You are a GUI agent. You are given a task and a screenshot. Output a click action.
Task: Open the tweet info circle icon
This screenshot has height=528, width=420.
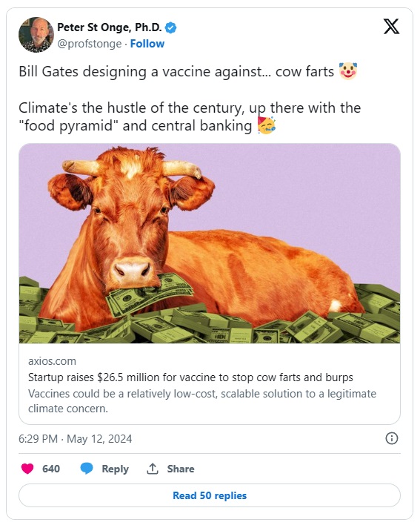392,438
